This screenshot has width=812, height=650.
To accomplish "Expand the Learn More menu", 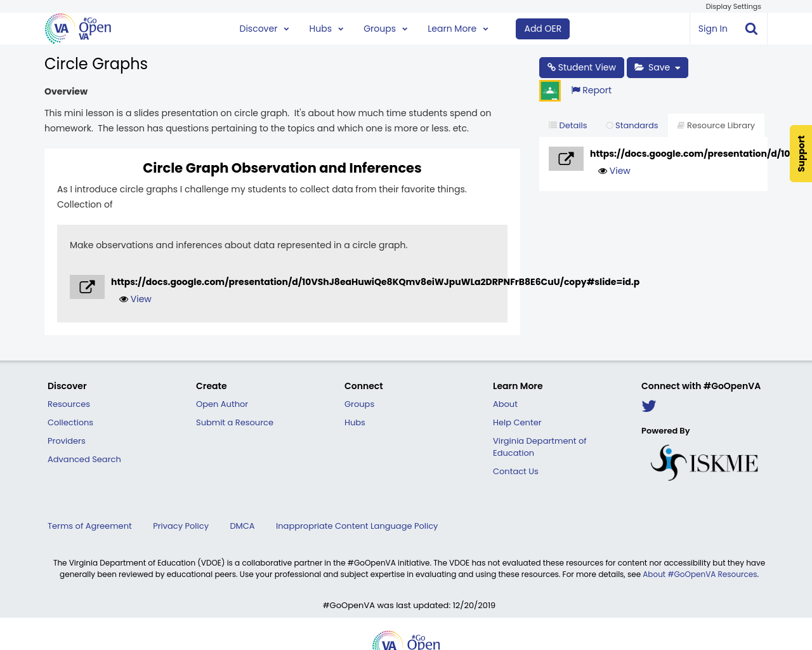I will (x=457, y=29).
